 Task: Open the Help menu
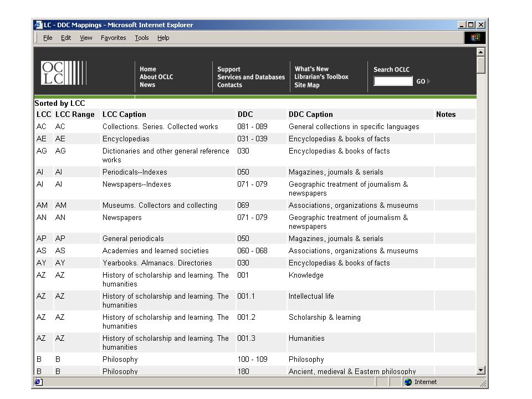click(x=163, y=38)
